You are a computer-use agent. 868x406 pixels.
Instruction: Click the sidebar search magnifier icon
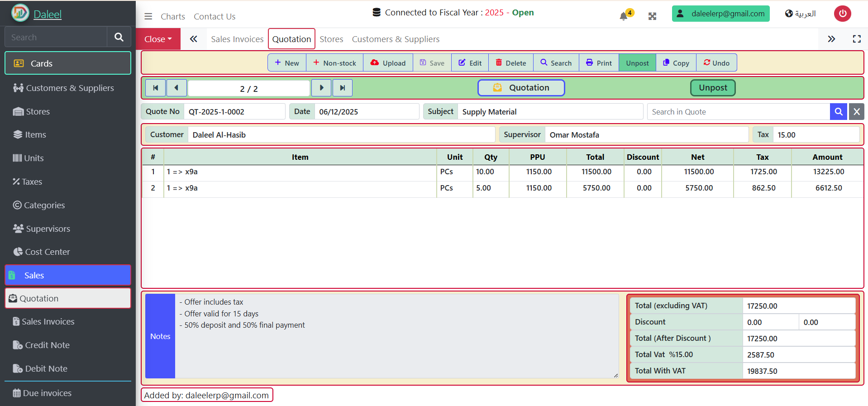tap(119, 37)
